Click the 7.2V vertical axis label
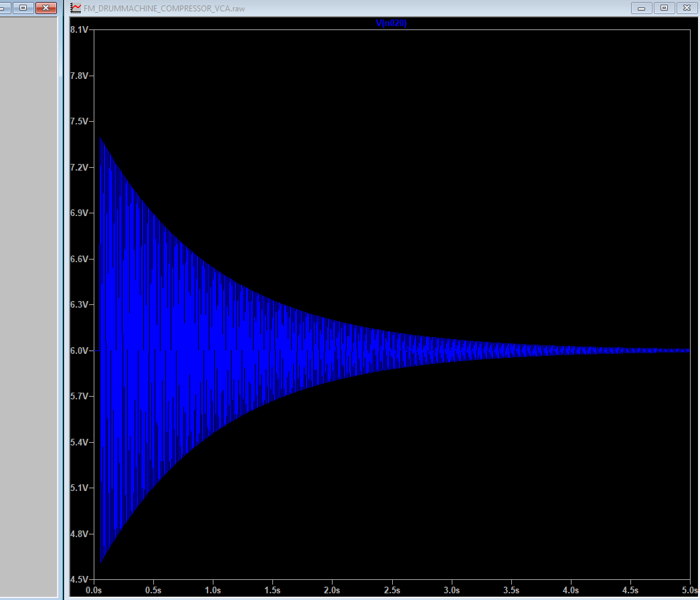This screenshot has width=700, height=600. click(79, 167)
